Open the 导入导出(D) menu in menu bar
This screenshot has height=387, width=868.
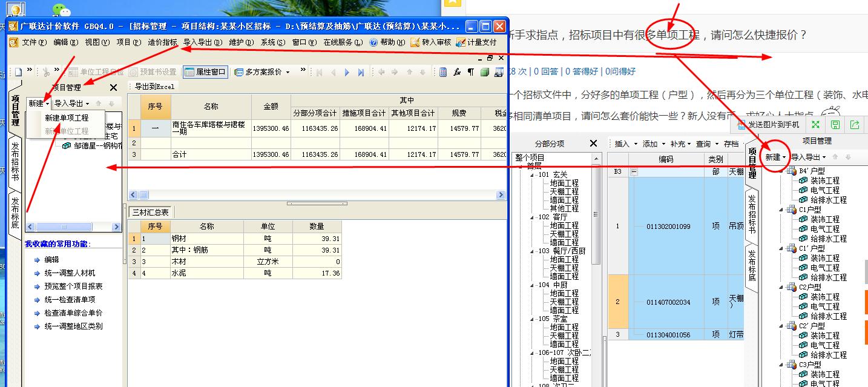[x=202, y=42]
